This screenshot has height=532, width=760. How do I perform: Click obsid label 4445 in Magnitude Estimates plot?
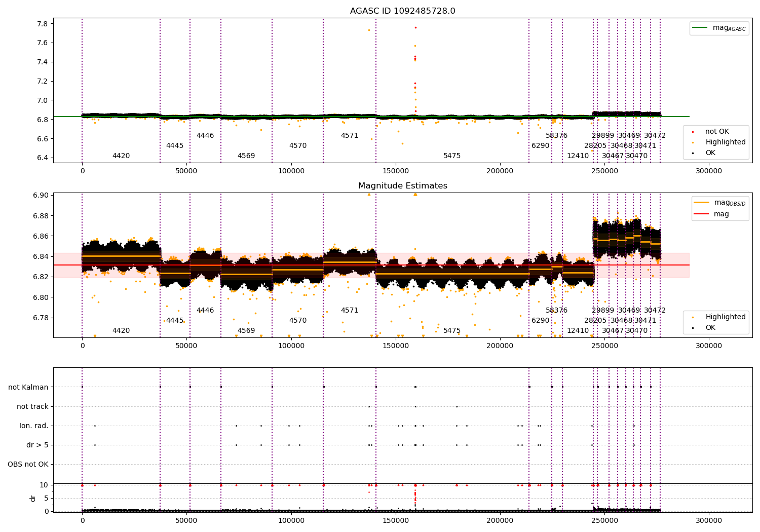[175, 321]
